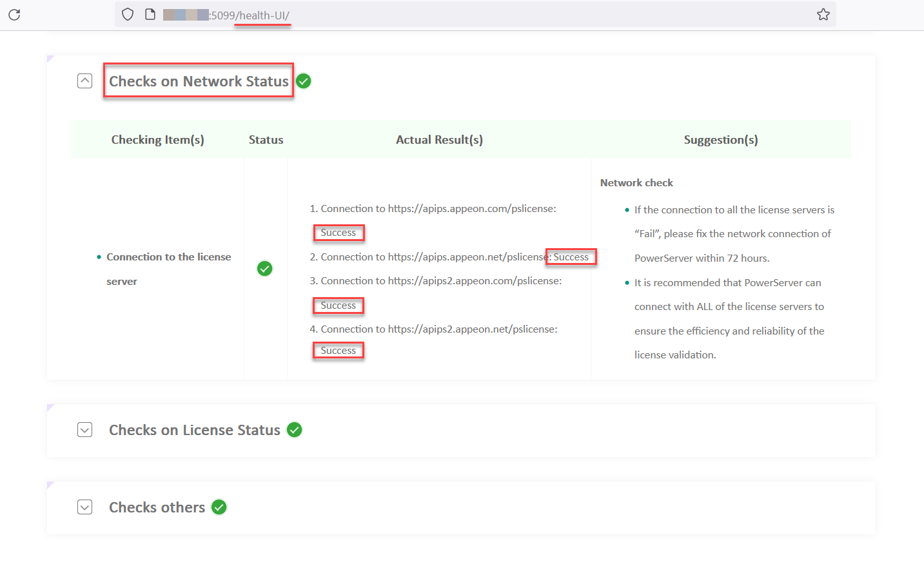The height and width of the screenshot is (564, 924).
Task: Click the Suggestion(s) column header
Action: pos(720,140)
